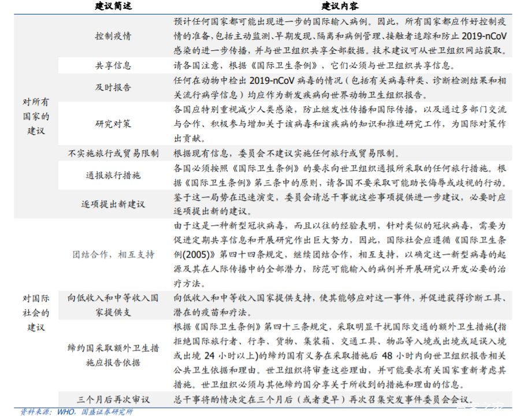The width and height of the screenshot is (520, 420).
Task: Click the text starting 总干事将酌情决定在三个月后
Action: (324, 399)
